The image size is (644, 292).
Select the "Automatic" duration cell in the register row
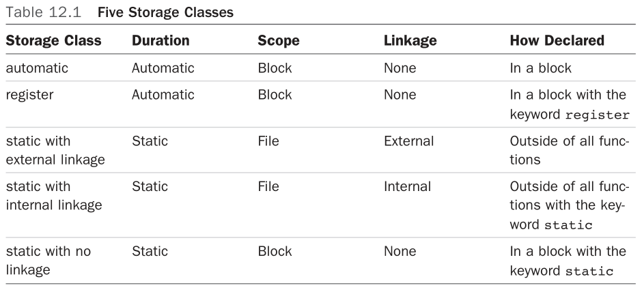coord(163,95)
